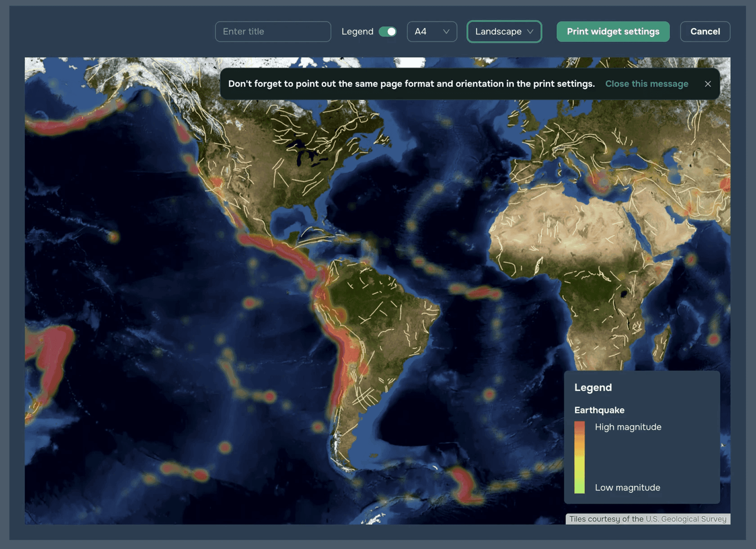
Task: Click the Print widget settings button
Action: 613,31
